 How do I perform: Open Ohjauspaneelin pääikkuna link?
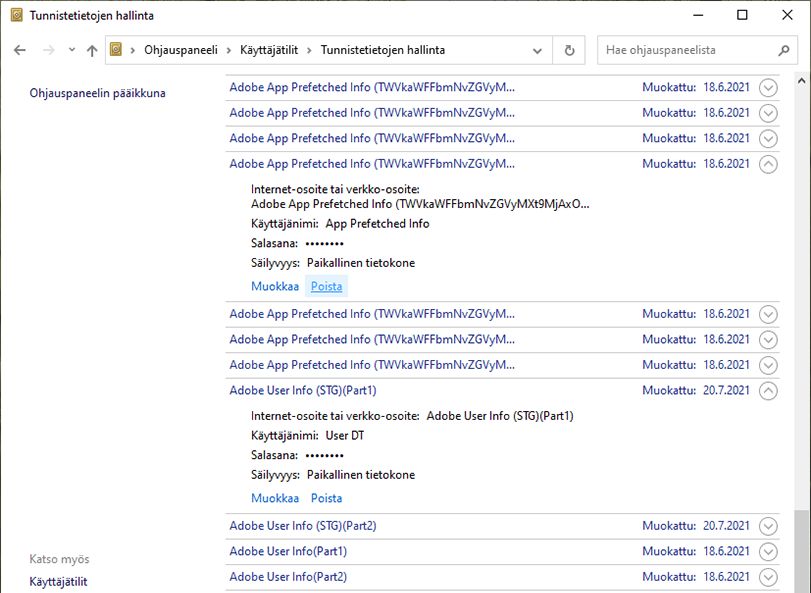click(x=97, y=93)
